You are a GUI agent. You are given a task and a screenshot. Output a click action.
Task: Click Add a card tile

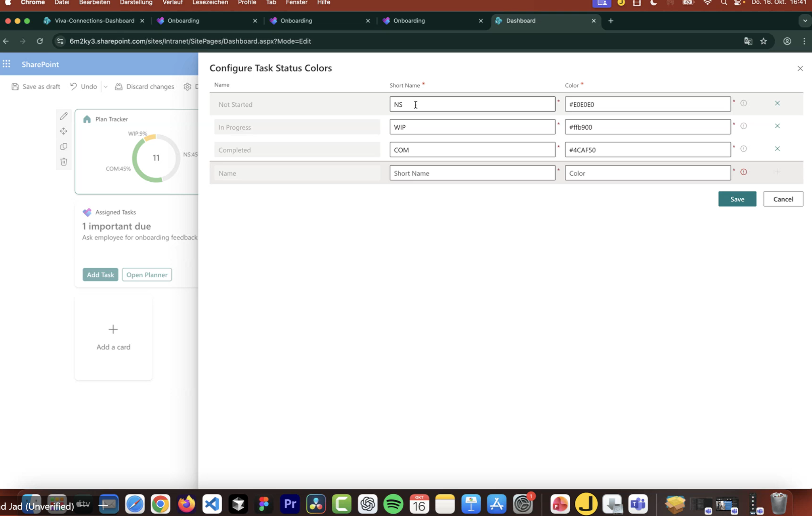pyautogui.click(x=113, y=338)
